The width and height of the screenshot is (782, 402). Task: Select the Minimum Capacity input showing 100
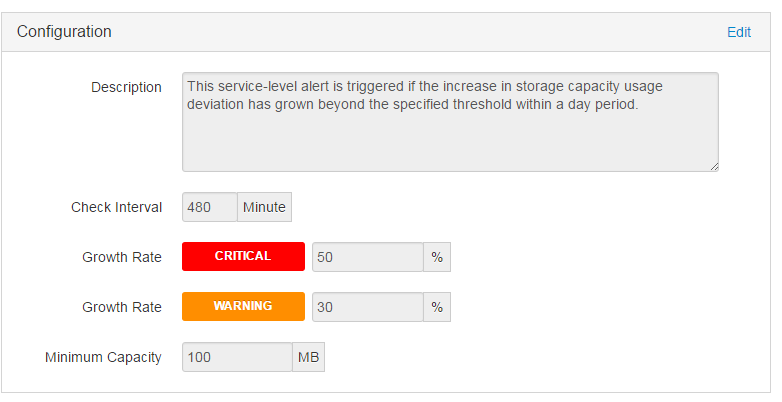[x=237, y=357]
